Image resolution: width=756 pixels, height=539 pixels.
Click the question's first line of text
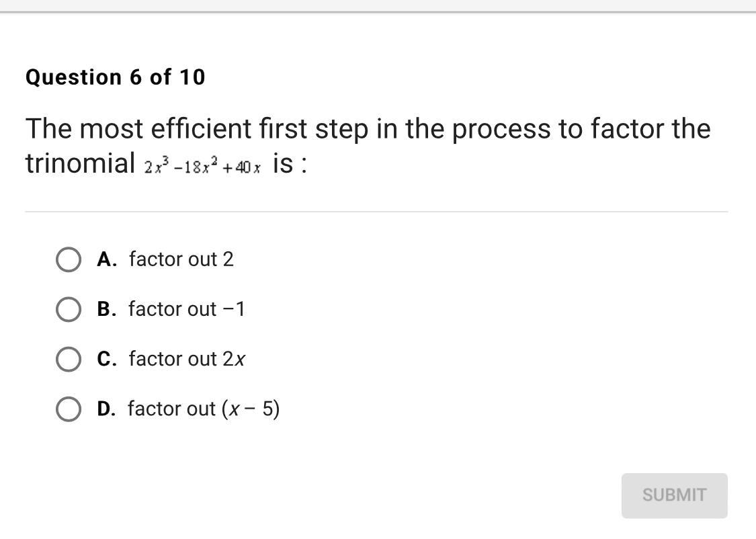tap(368, 128)
